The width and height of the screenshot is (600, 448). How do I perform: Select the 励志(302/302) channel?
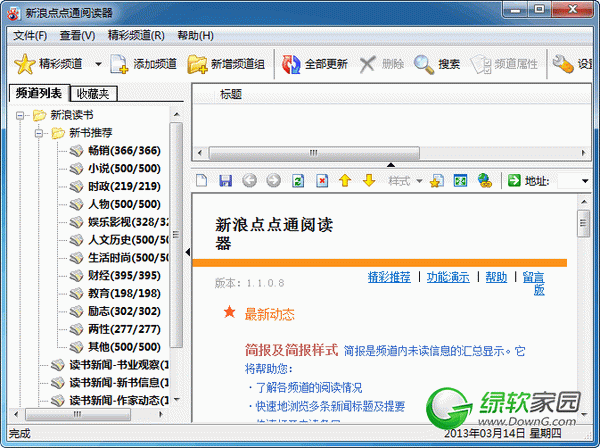pos(124,311)
